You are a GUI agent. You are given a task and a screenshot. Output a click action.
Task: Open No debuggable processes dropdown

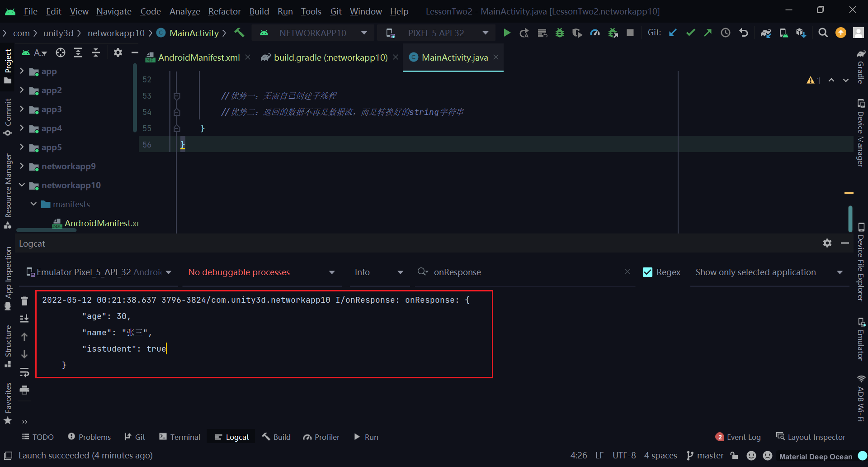tap(261, 272)
